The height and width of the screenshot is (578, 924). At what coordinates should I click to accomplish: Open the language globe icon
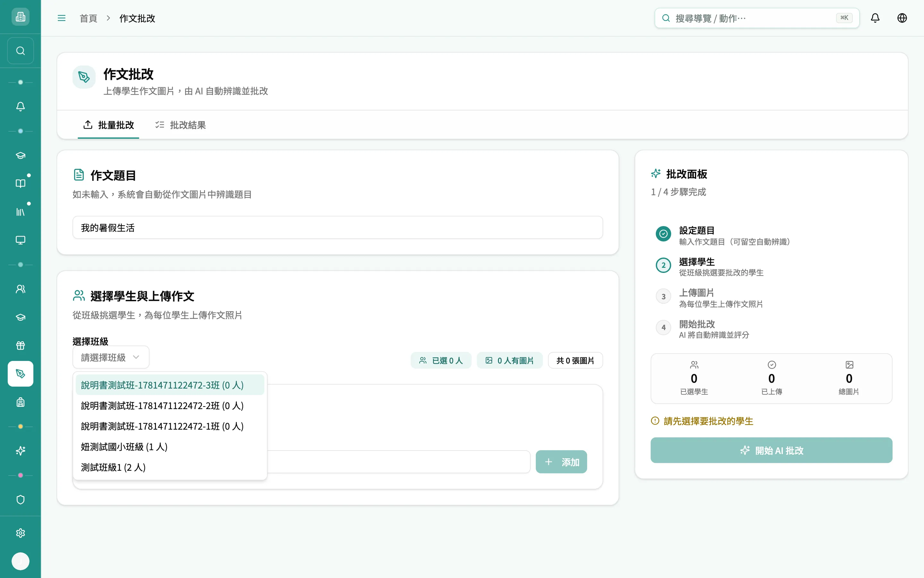pos(902,18)
